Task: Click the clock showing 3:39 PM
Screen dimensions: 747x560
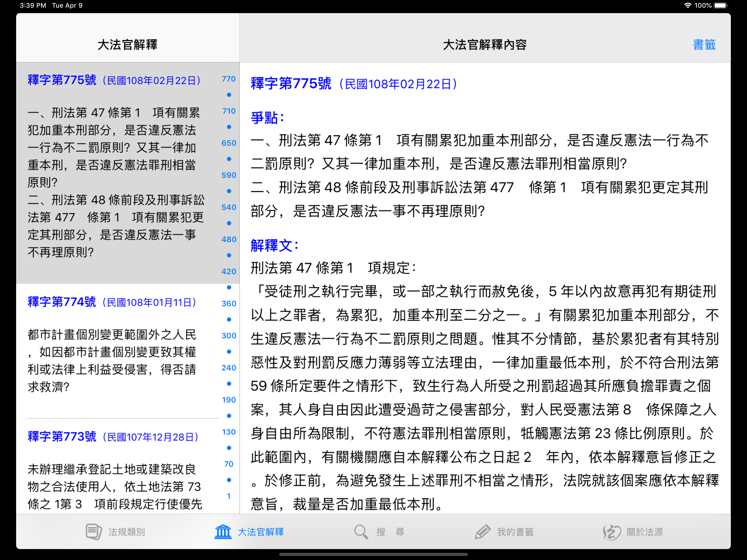Action: [33, 5]
